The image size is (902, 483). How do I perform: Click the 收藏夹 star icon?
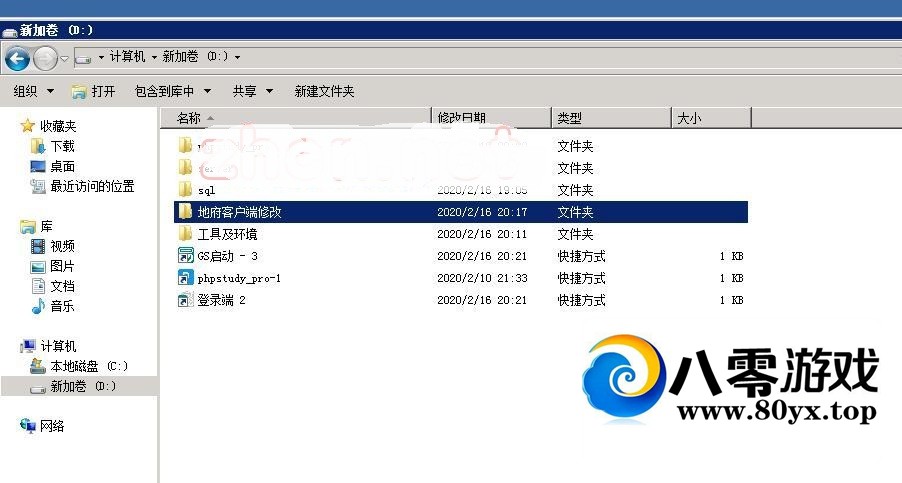click(28, 126)
